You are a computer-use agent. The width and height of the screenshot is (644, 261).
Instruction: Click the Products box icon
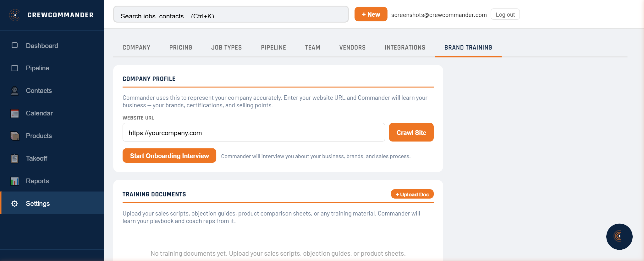coord(14,136)
